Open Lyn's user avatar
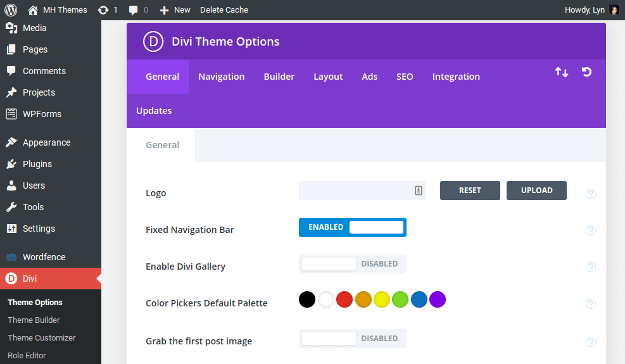This screenshot has height=364, width=625. click(614, 10)
